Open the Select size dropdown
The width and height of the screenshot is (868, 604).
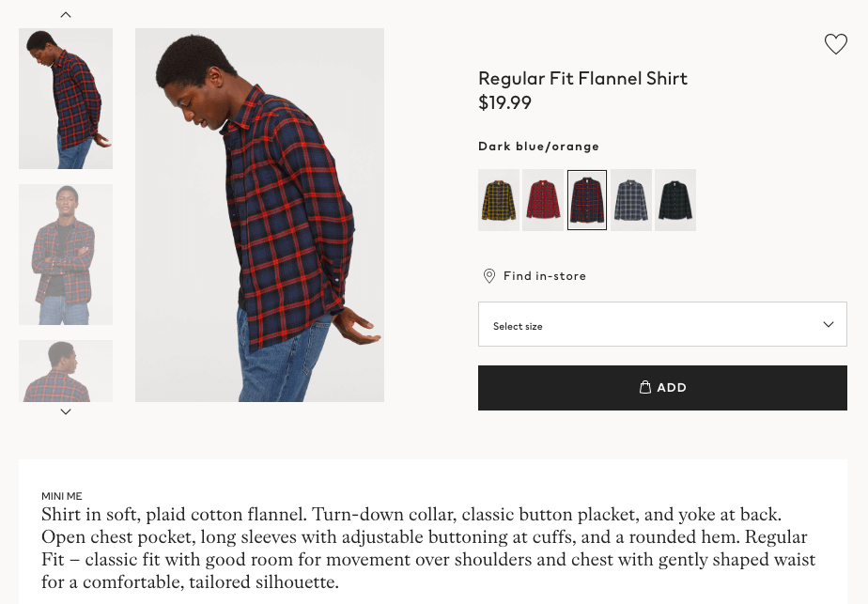click(662, 324)
